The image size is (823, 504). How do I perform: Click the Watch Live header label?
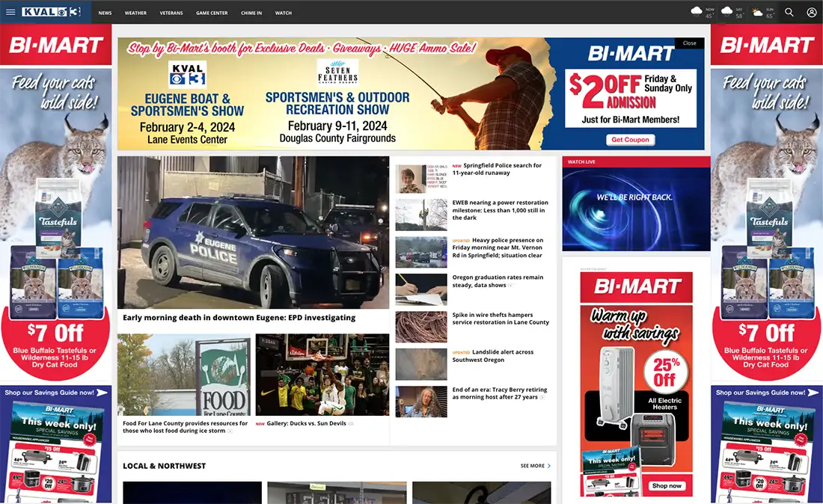pyautogui.click(x=581, y=162)
